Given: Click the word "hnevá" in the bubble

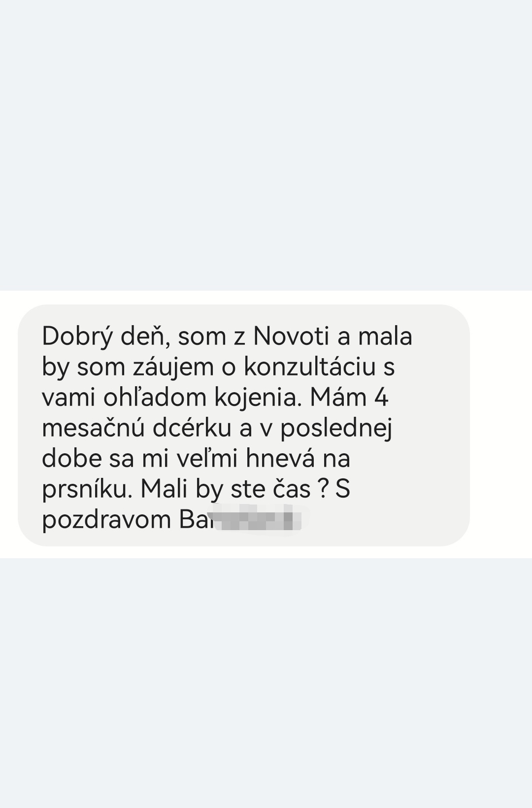Looking at the screenshot, I should pyautogui.click(x=280, y=459).
